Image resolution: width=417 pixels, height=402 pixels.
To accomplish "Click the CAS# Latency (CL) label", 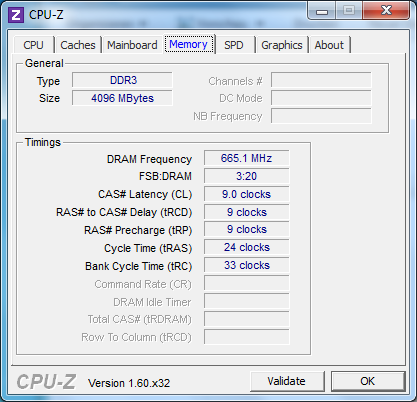I will 145,194.
